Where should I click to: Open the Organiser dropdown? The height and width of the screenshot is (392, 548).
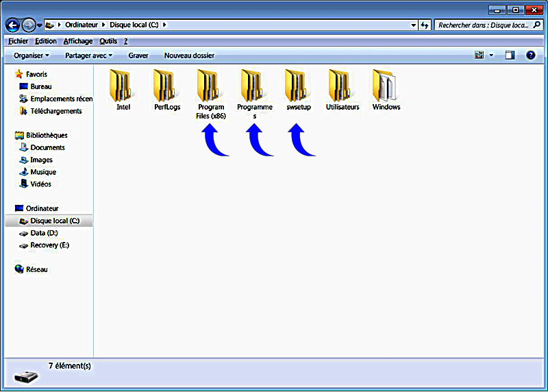click(x=32, y=56)
